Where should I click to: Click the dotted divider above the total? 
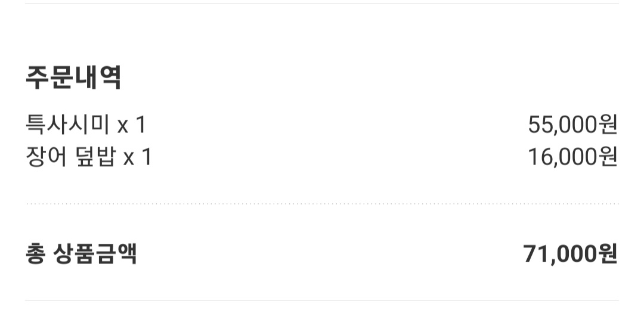323,203
